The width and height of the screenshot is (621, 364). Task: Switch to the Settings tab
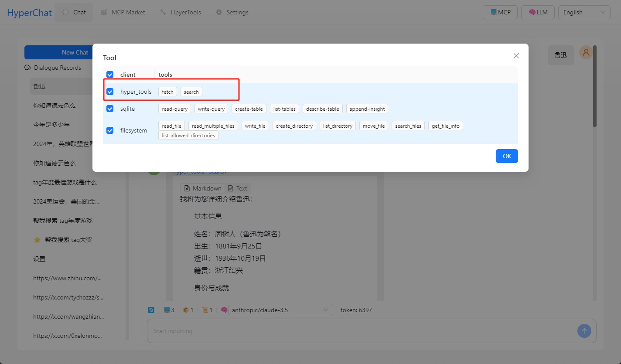click(232, 12)
